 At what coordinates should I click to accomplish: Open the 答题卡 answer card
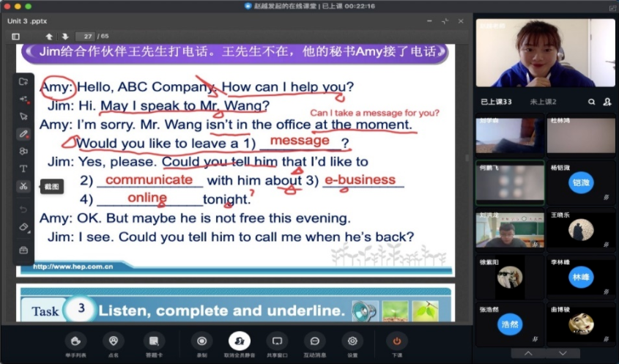(x=154, y=345)
